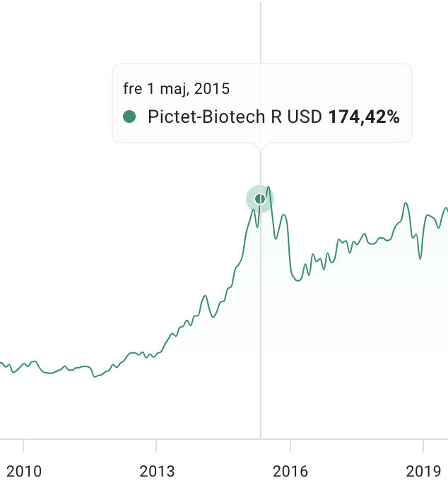
Task: Click the tooltip's pointer arrow below the box
Action: [x=260, y=146]
